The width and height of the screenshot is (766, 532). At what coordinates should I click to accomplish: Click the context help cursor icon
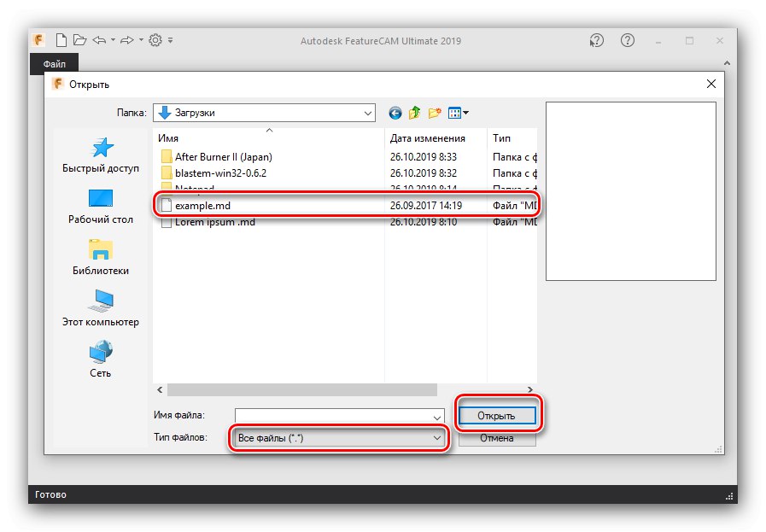596,40
